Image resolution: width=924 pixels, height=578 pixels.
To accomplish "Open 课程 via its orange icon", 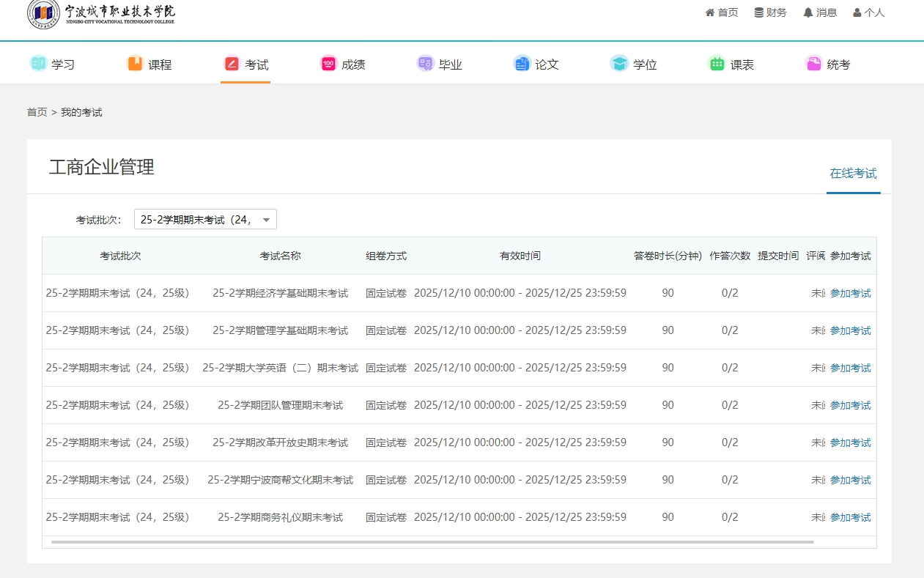I will 135,64.
